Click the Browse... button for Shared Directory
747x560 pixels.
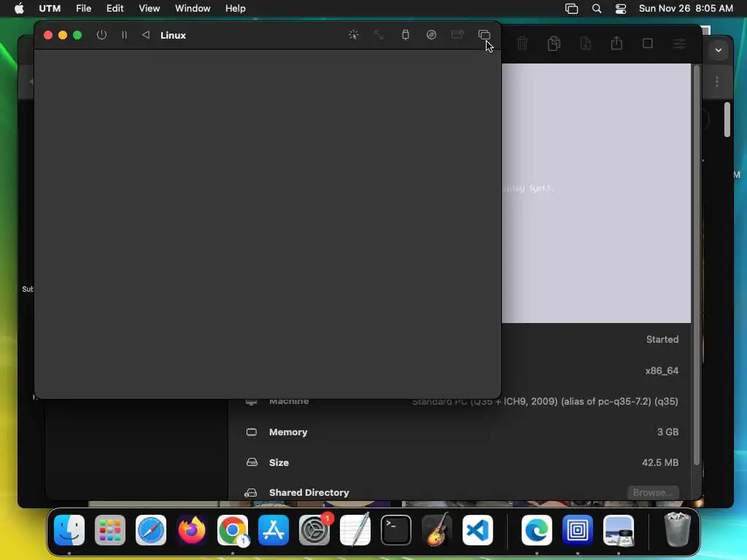coord(653,492)
